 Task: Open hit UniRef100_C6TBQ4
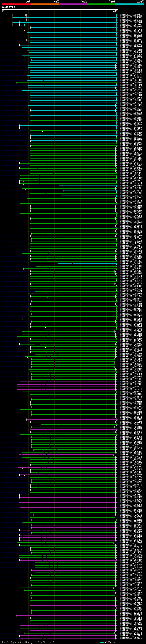point(131,22)
